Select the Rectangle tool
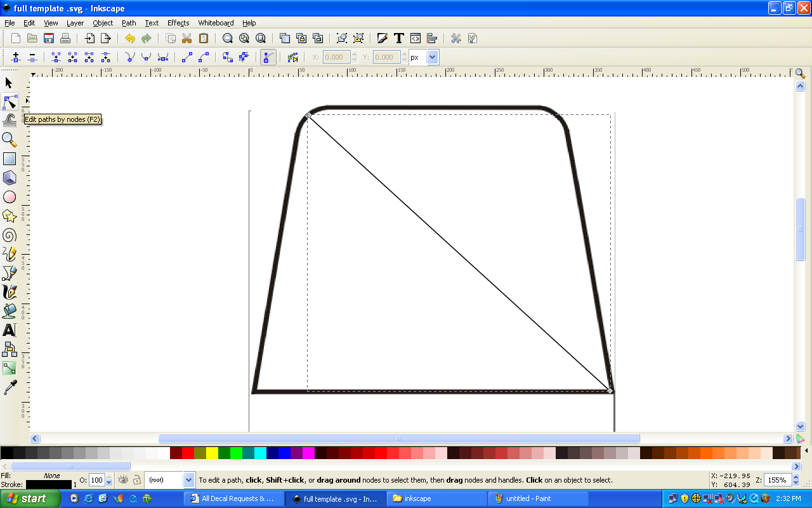The height and width of the screenshot is (508, 812). click(x=9, y=158)
